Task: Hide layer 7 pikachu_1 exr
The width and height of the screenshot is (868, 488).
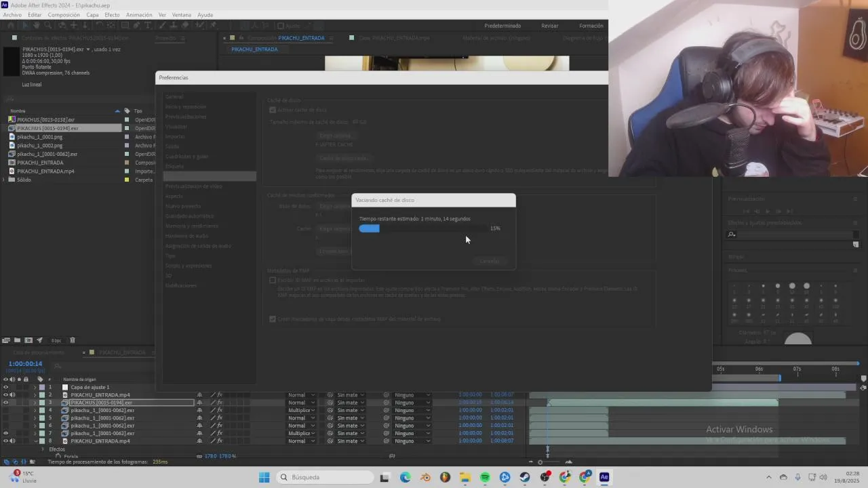Action: pos(5,433)
